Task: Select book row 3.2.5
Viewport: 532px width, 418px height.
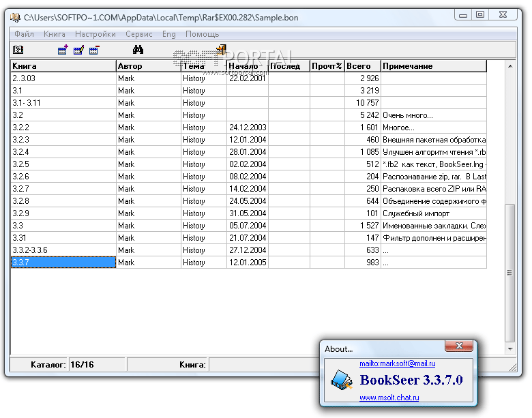Action: [x=249, y=164]
